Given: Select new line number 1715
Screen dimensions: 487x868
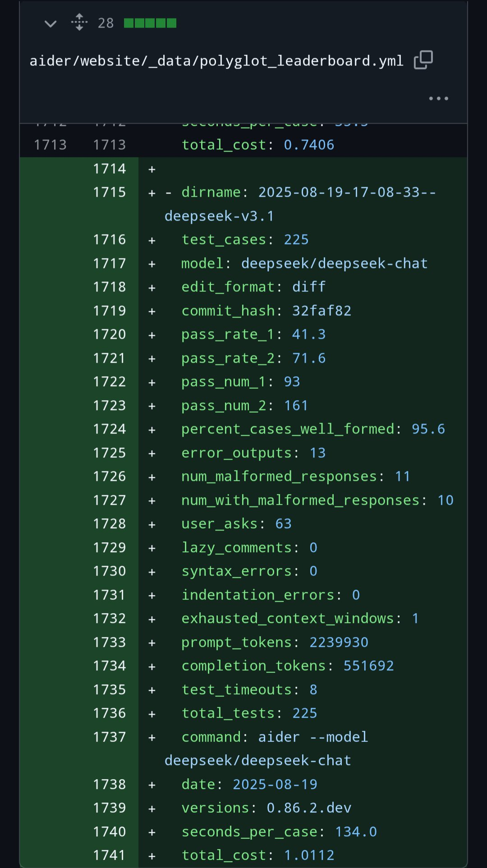Looking at the screenshot, I should coord(109,193).
